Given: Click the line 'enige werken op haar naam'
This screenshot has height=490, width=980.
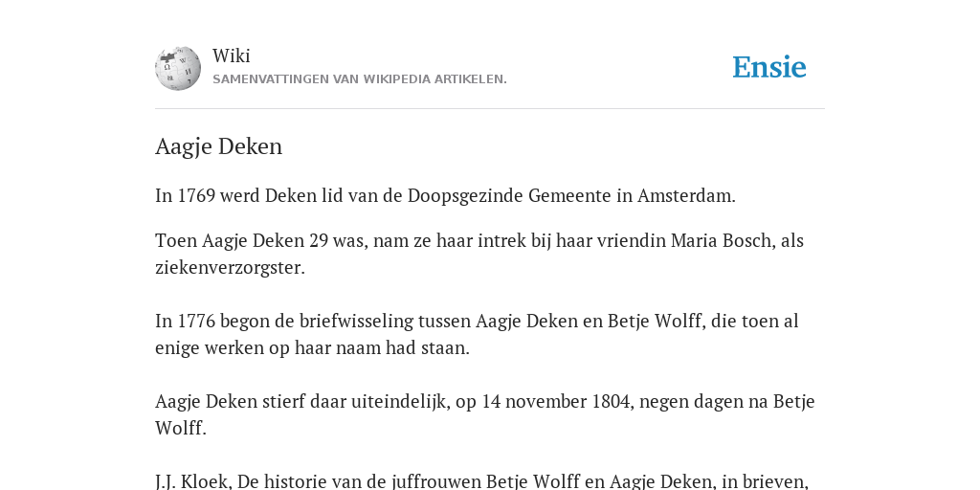Looking at the screenshot, I should tap(312, 347).
